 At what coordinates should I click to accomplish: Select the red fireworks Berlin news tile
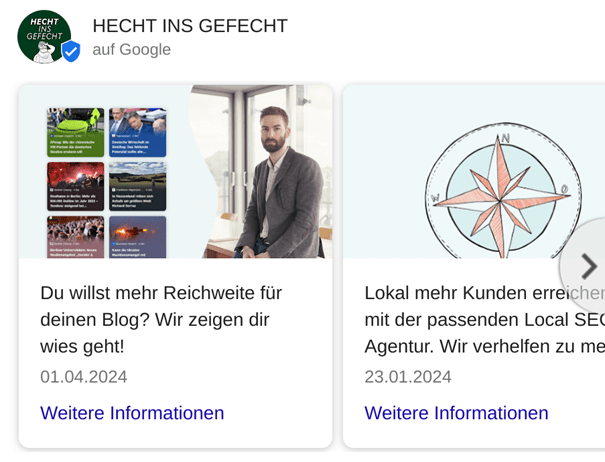pyautogui.click(x=76, y=186)
